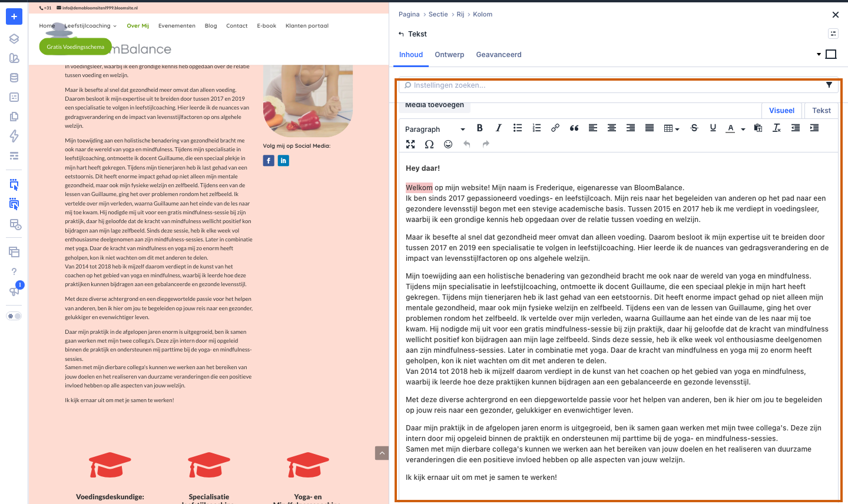Click Kolom in the breadcrumb

point(483,14)
